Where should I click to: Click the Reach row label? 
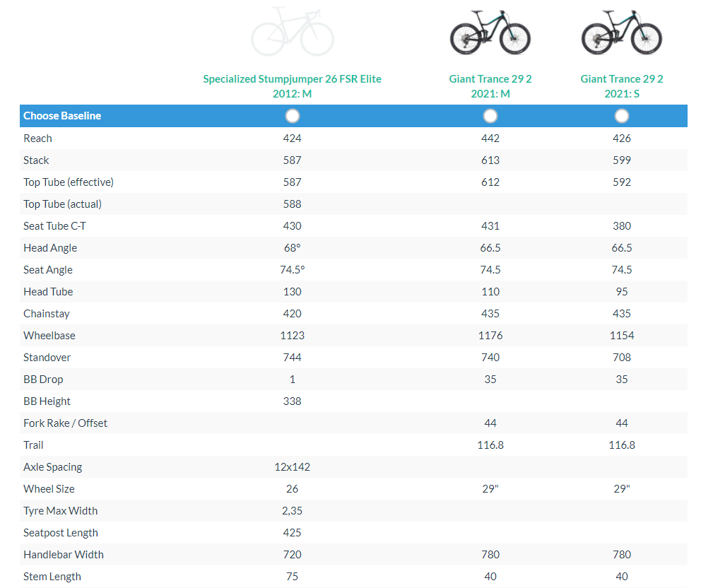click(x=37, y=139)
